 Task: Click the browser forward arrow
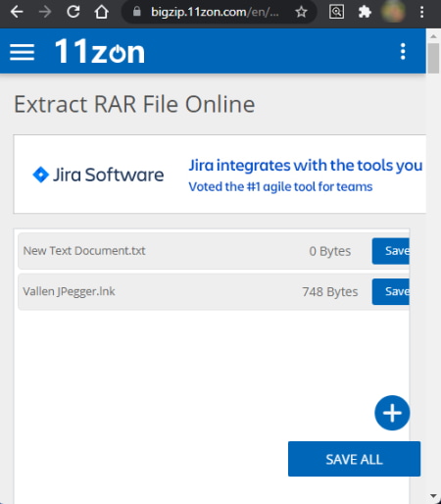click(x=45, y=12)
